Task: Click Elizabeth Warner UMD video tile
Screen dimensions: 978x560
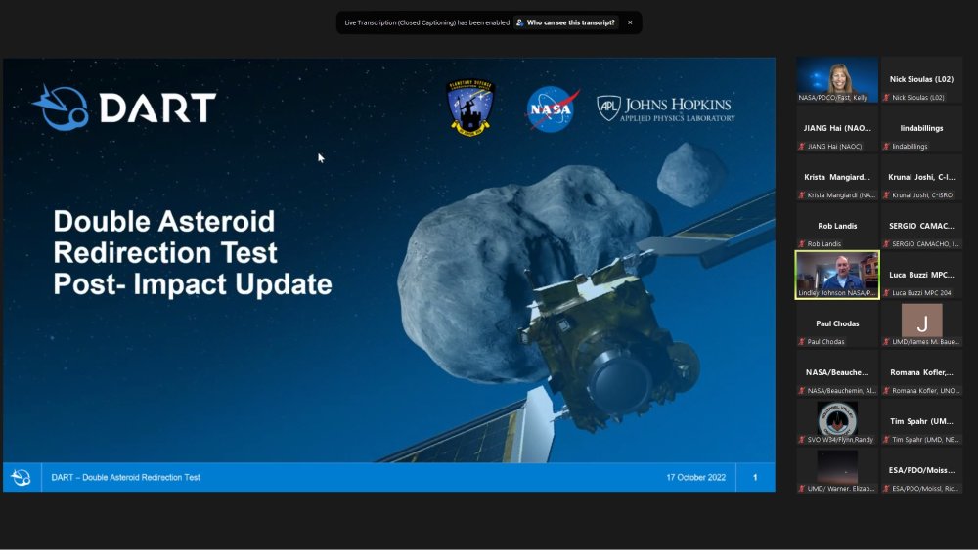Action: click(837, 469)
